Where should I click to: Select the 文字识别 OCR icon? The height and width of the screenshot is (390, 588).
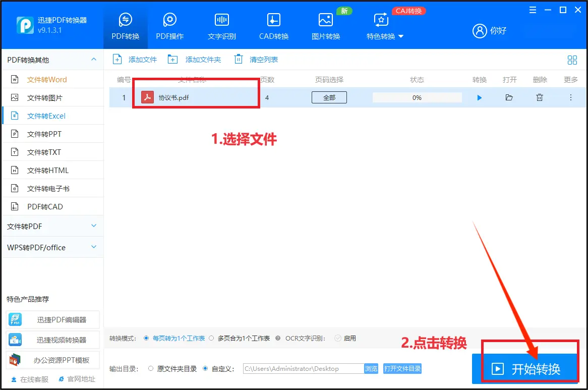[x=221, y=26]
